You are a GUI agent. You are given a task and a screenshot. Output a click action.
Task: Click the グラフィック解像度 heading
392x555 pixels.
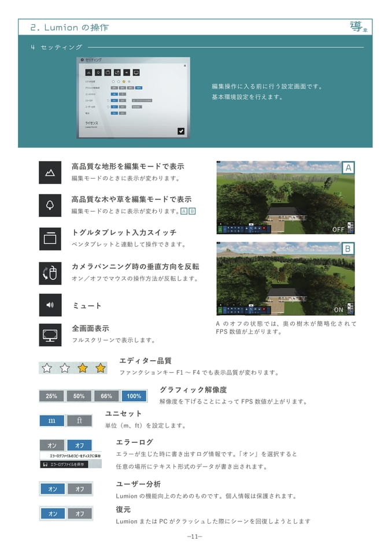coord(193,390)
